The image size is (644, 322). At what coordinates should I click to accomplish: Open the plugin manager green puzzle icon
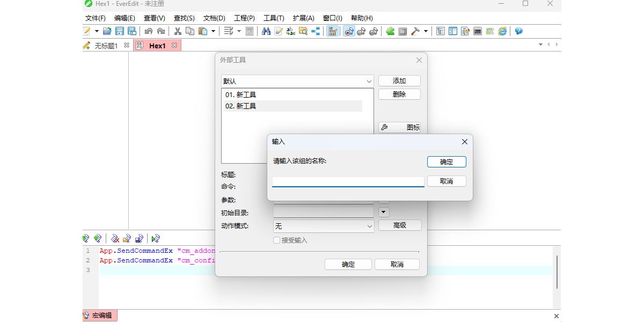coord(390,31)
